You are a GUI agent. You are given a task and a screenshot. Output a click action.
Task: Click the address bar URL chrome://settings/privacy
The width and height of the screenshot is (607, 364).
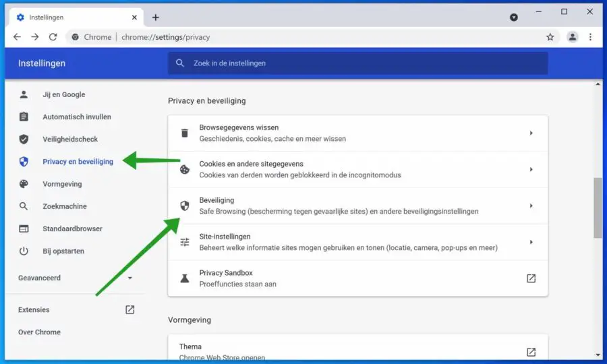click(166, 37)
